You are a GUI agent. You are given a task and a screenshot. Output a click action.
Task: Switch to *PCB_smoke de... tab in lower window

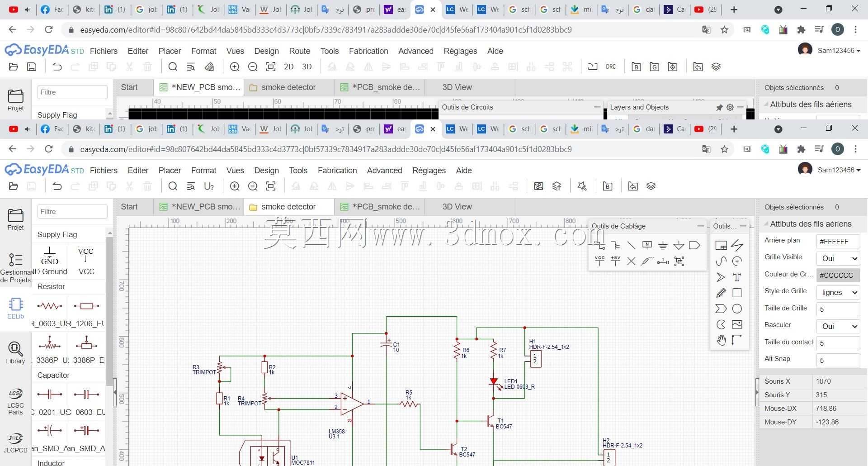click(380, 207)
